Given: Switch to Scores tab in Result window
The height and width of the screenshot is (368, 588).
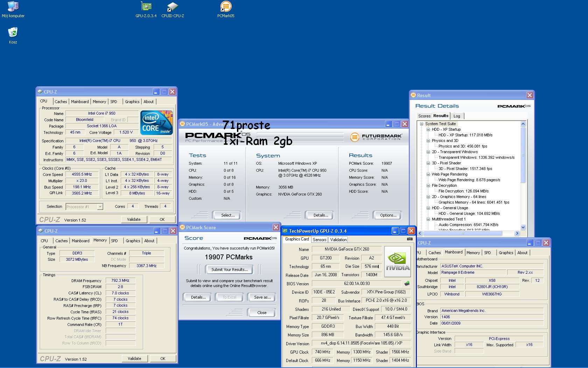Looking at the screenshot, I should click(424, 116).
